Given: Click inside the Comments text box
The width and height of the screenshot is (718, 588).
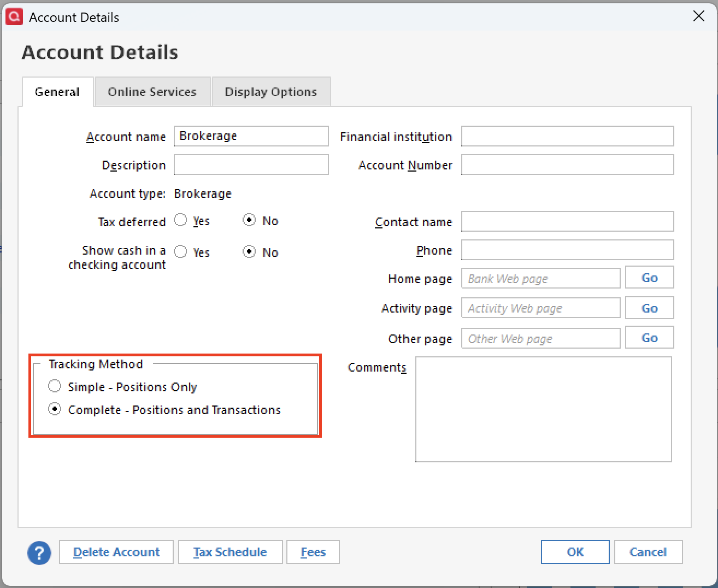Looking at the screenshot, I should click(x=543, y=409).
